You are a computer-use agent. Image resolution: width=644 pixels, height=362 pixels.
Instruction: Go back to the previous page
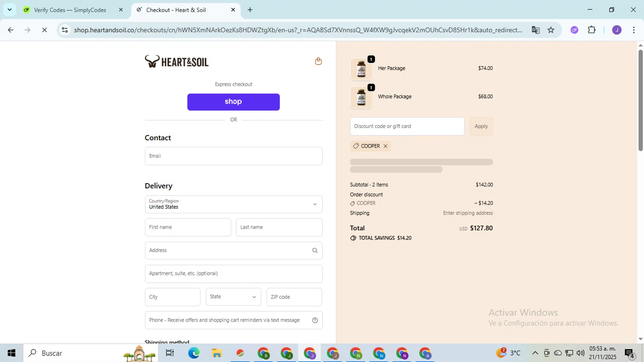pyautogui.click(x=10, y=30)
